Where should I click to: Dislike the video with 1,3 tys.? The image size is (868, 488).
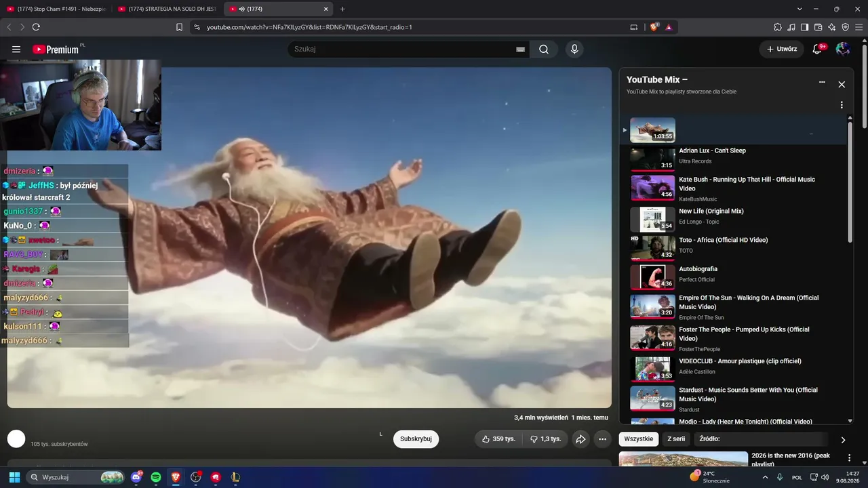[546, 439]
